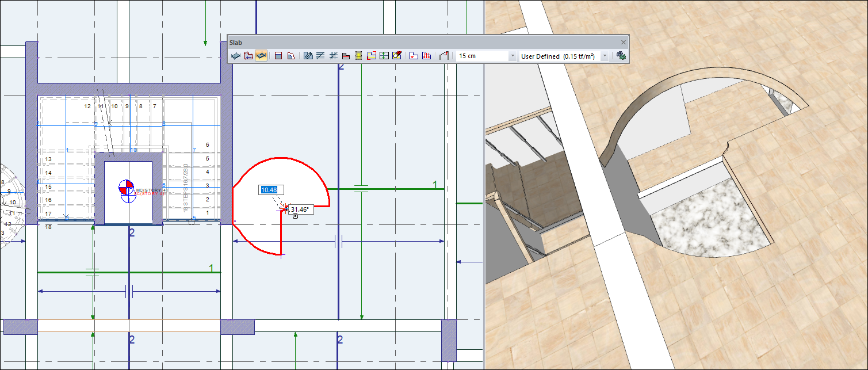Screen dimensions: 868x370
Task: Click the yellow stacked slab icon
Action: point(358,56)
